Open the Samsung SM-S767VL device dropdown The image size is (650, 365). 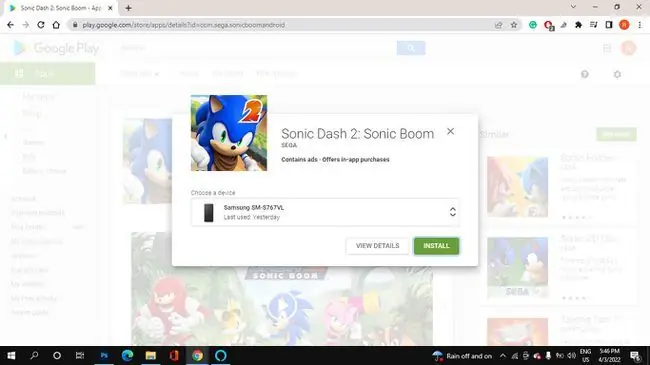pos(325,212)
